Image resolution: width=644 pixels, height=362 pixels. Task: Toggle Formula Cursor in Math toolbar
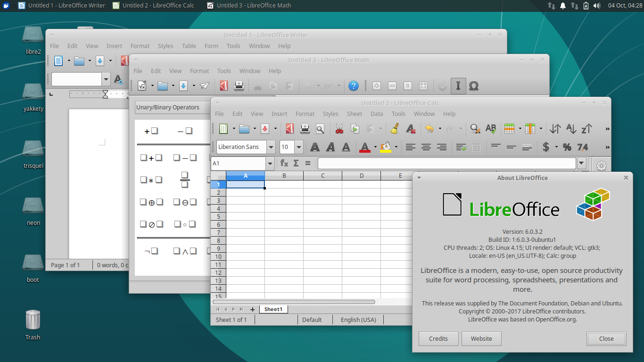coord(458,86)
